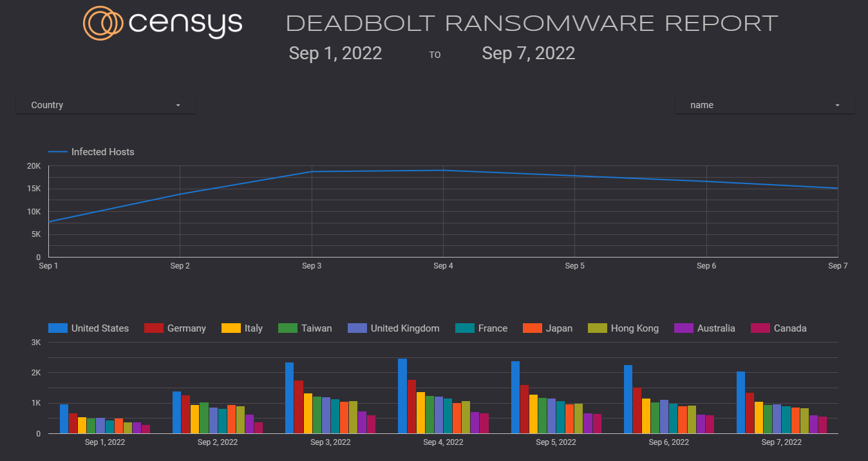Click the France teal legend icon

[464, 328]
